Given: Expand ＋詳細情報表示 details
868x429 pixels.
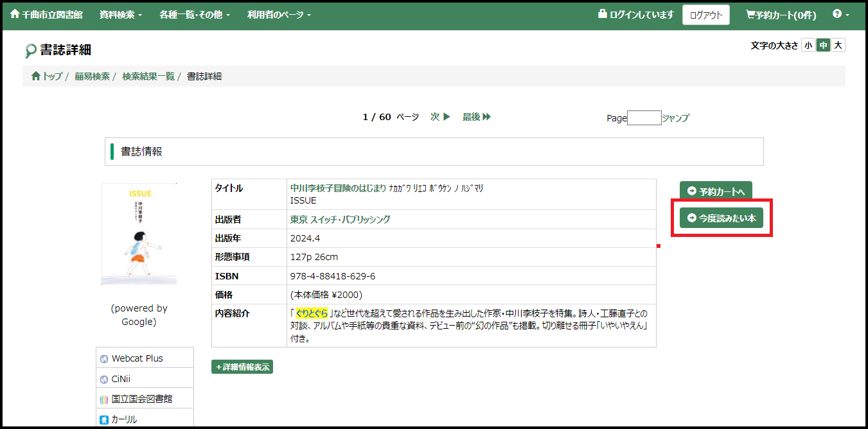Looking at the screenshot, I should pyautogui.click(x=242, y=367).
